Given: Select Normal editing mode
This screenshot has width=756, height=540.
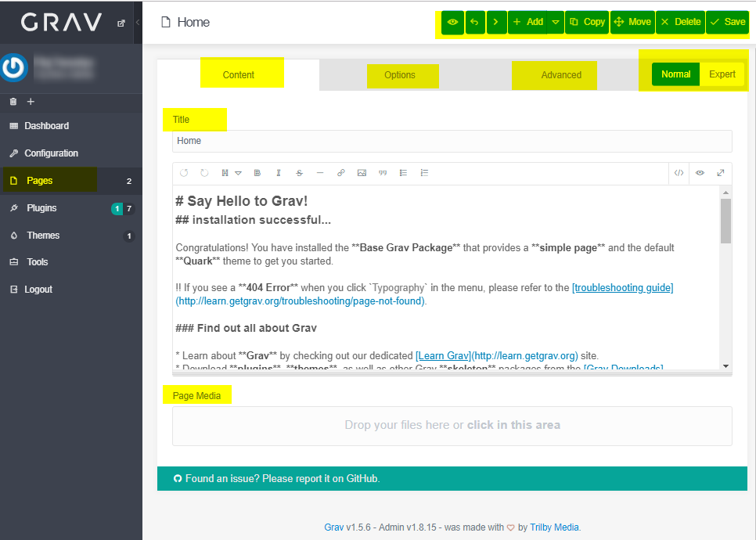Looking at the screenshot, I should (x=675, y=74).
